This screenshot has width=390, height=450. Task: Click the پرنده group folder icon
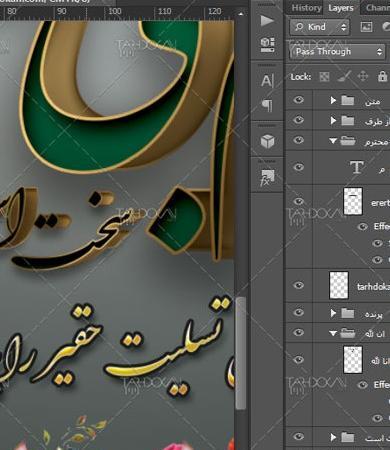[347, 313]
